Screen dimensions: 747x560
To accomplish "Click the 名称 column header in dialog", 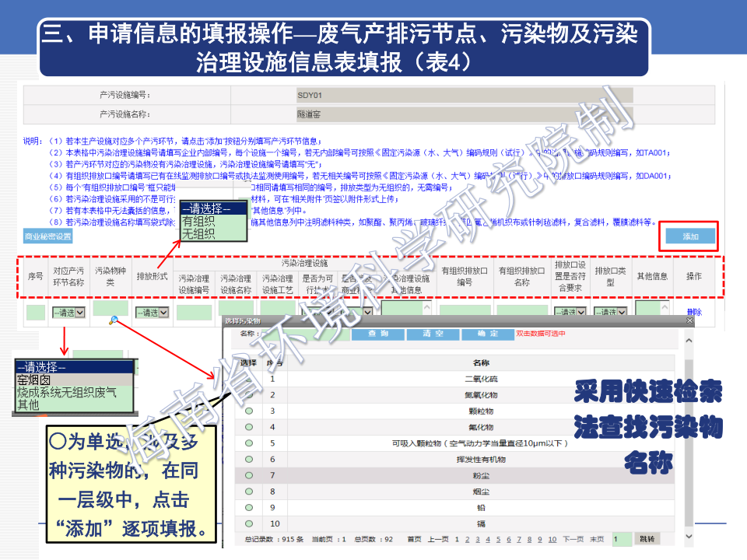I will tap(481, 363).
